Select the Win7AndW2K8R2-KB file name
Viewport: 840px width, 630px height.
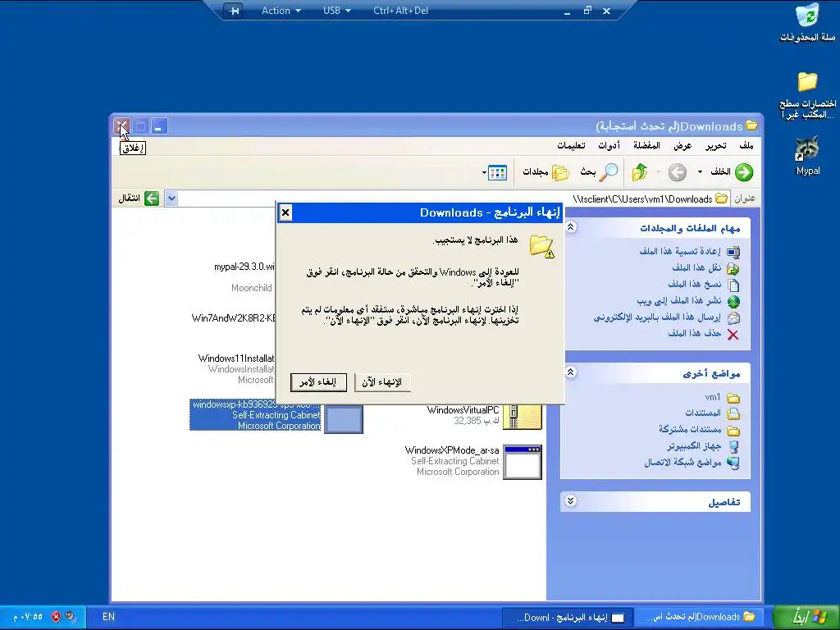(234, 318)
